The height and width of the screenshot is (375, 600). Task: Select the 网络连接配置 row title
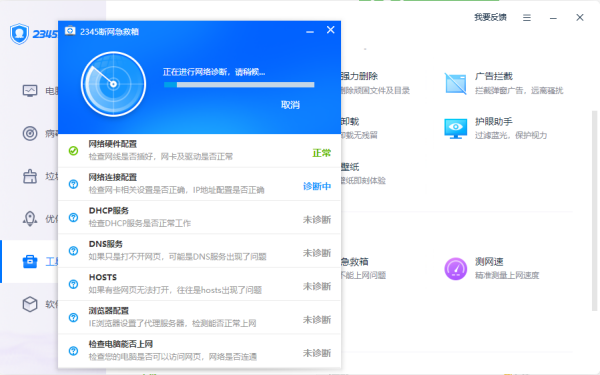tap(112, 177)
